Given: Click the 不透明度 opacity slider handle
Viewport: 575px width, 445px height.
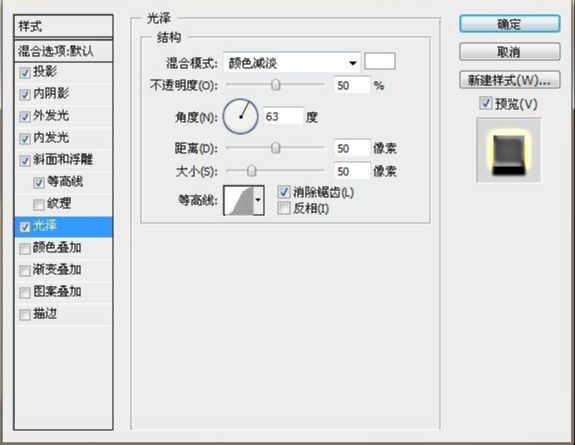Looking at the screenshot, I should pyautogui.click(x=275, y=85).
